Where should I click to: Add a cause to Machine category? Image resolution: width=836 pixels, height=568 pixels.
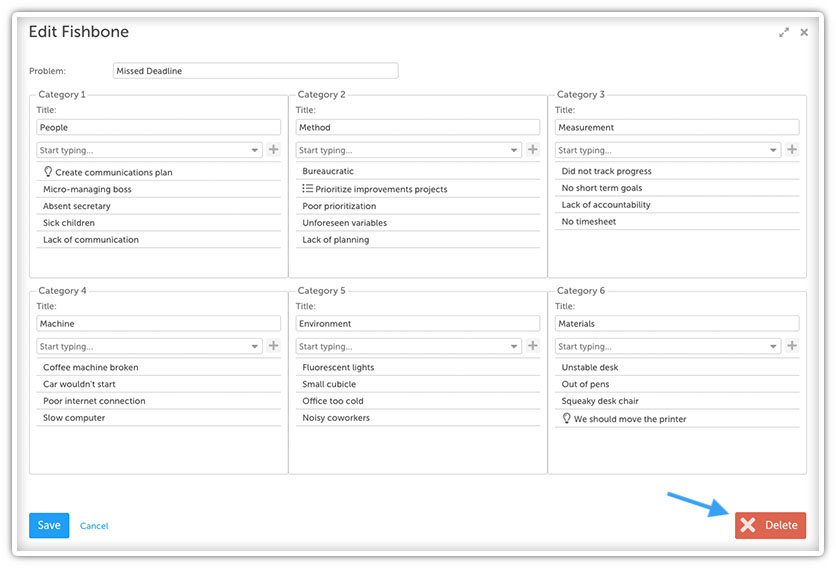pos(274,346)
